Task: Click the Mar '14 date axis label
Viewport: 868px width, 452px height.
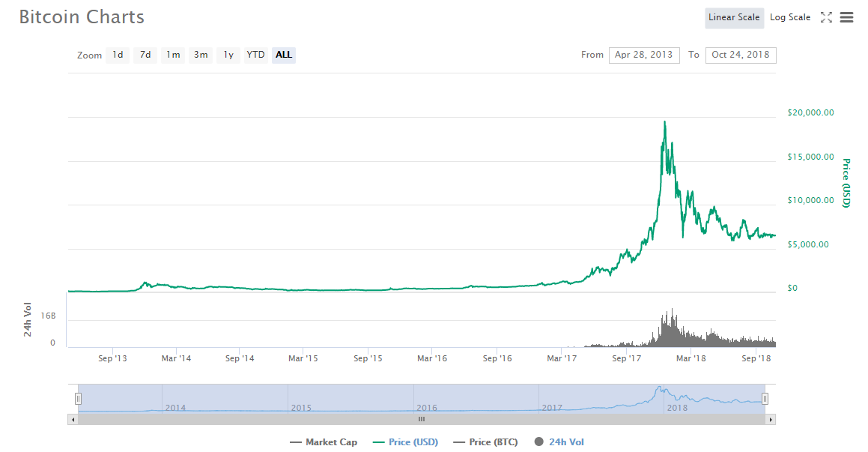Action: [x=176, y=358]
